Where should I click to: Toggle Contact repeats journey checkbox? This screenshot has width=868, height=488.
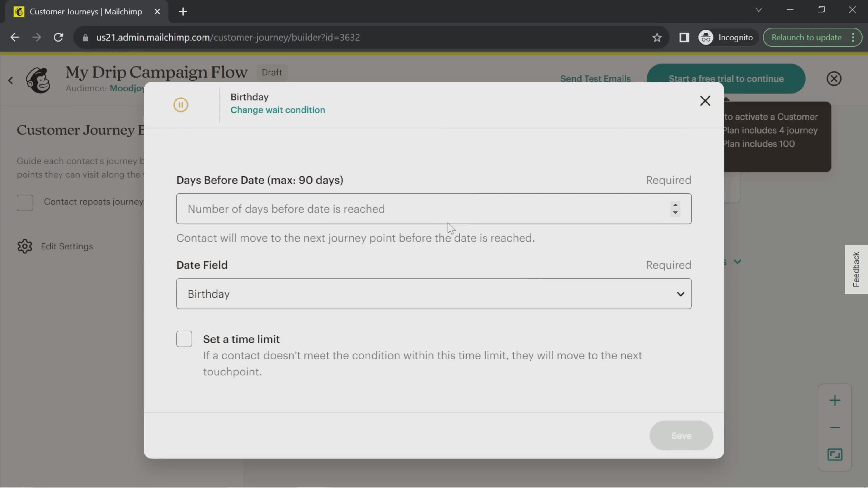click(x=25, y=201)
